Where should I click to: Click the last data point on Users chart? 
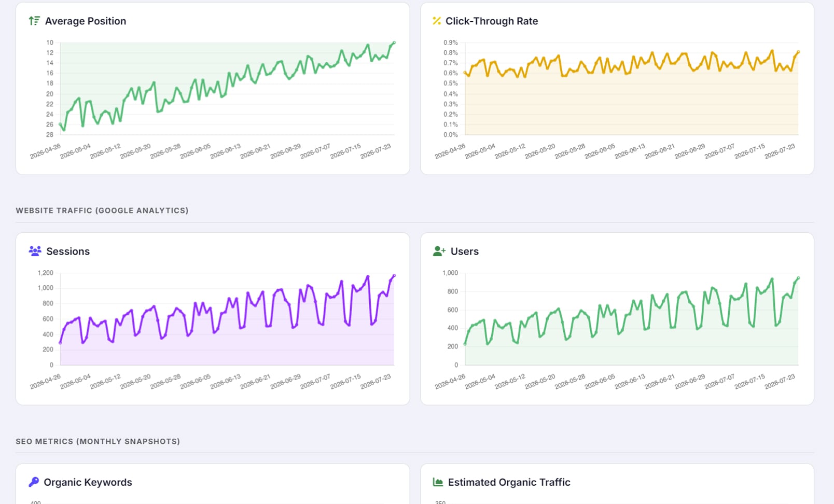click(x=798, y=278)
